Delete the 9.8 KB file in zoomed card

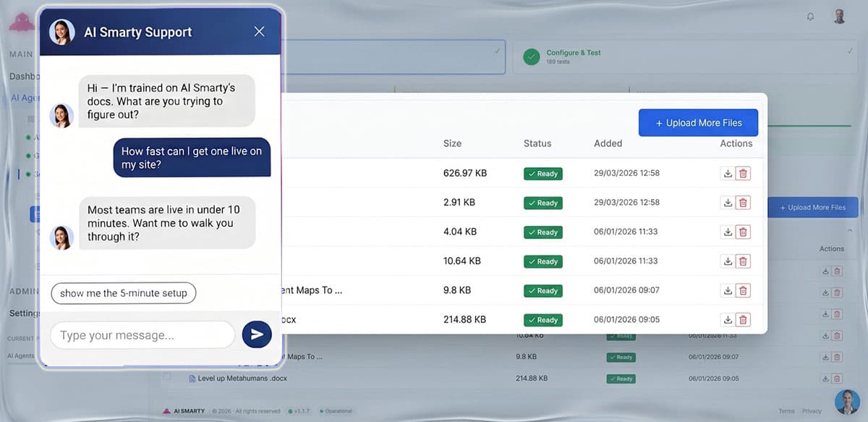pyautogui.click(x=743, y=290)
